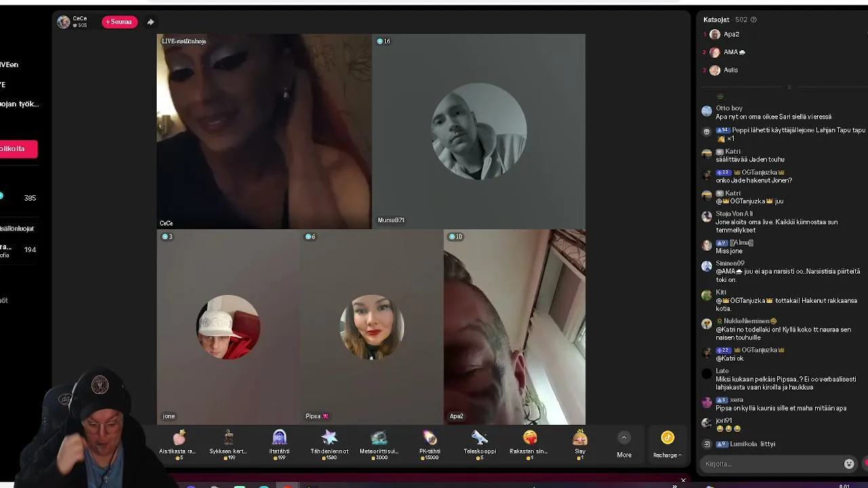The image size is (868, 488).
Task: Send the Iltatähti gift
Action: pyautogui.click(x=279, y=445)
